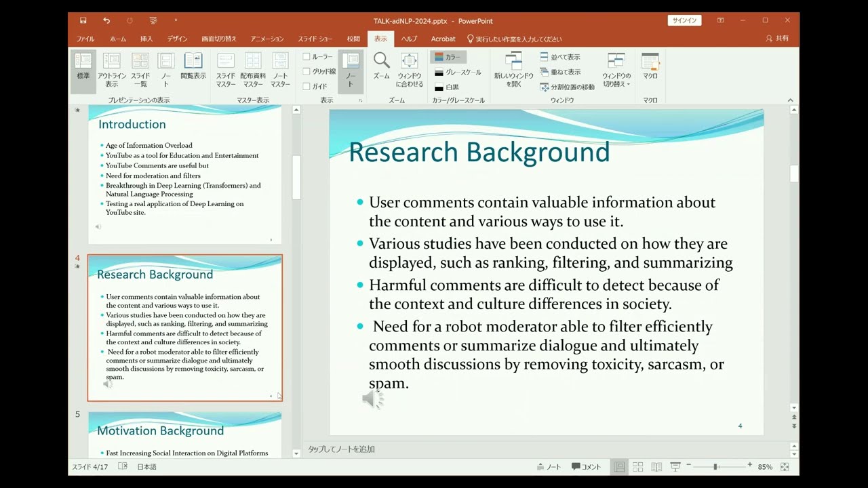Click 分割位置の移動 to move the split
The height and width of the screenshot is (488, 868).
[568, 87]
